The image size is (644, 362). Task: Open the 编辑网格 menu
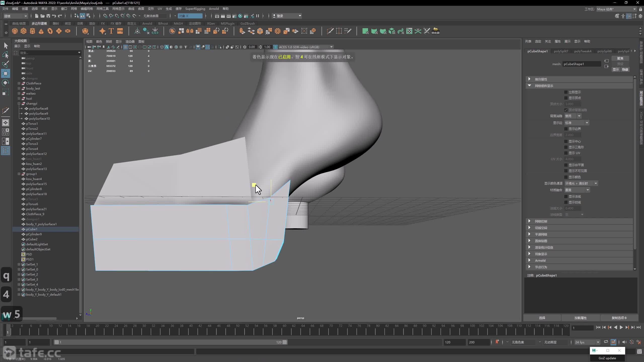87,9
